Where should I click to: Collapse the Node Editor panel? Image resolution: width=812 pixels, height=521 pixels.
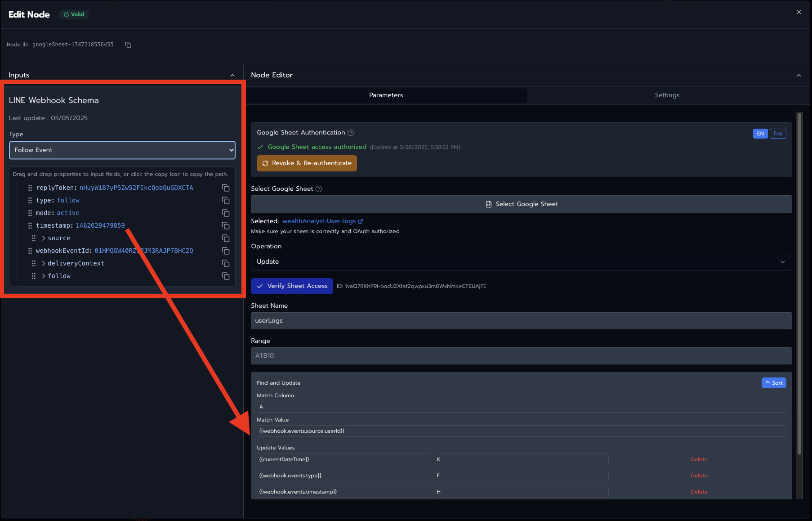pos(799,76)
